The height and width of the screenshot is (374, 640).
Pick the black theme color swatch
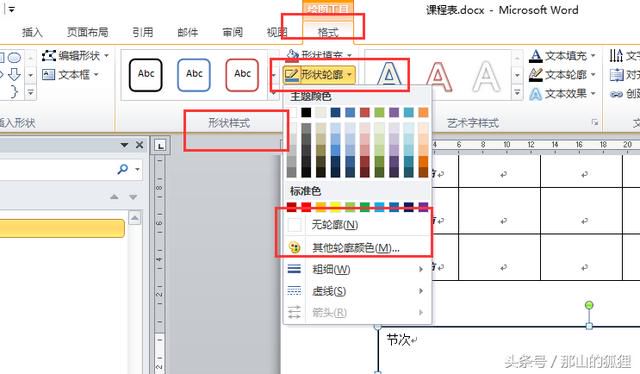pyautogui.click(x=306, y=112)
